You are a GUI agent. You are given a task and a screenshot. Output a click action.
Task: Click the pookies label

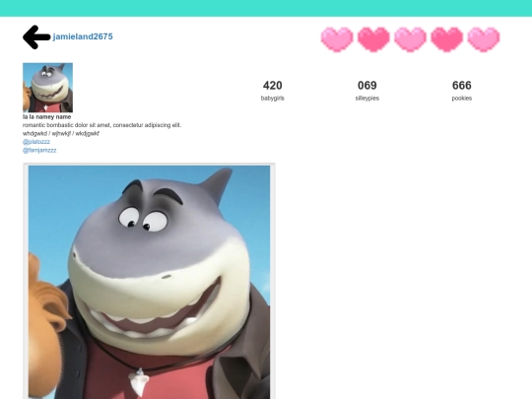tap(462, 99)
